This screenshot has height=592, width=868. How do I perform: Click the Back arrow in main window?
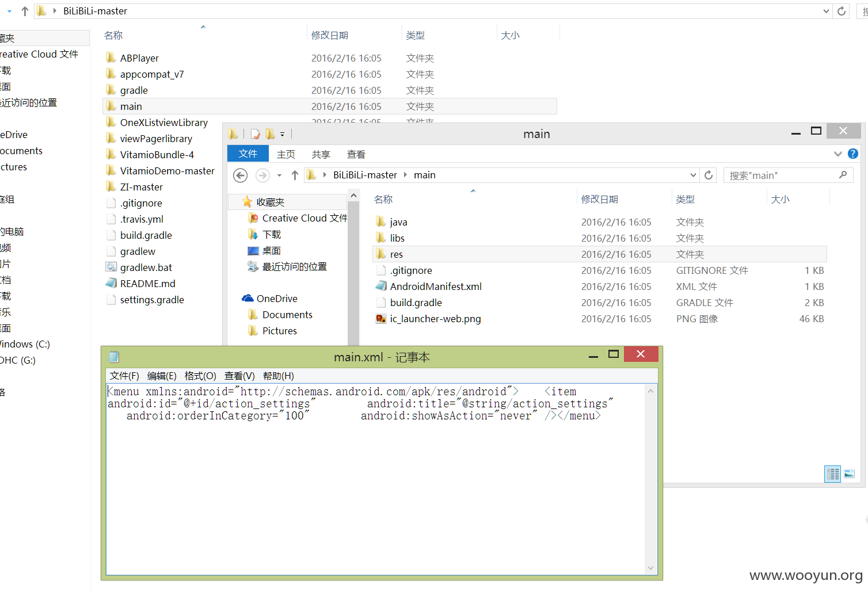click(241, 175)
